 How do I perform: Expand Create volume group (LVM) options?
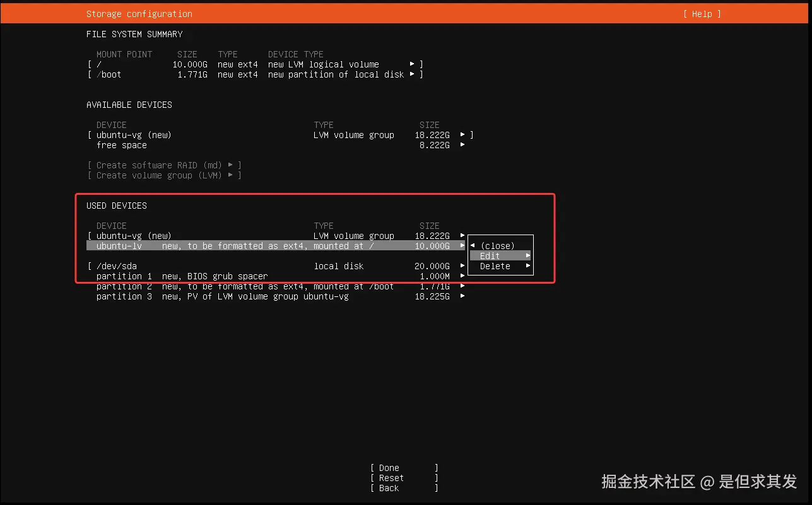point(231,175)
